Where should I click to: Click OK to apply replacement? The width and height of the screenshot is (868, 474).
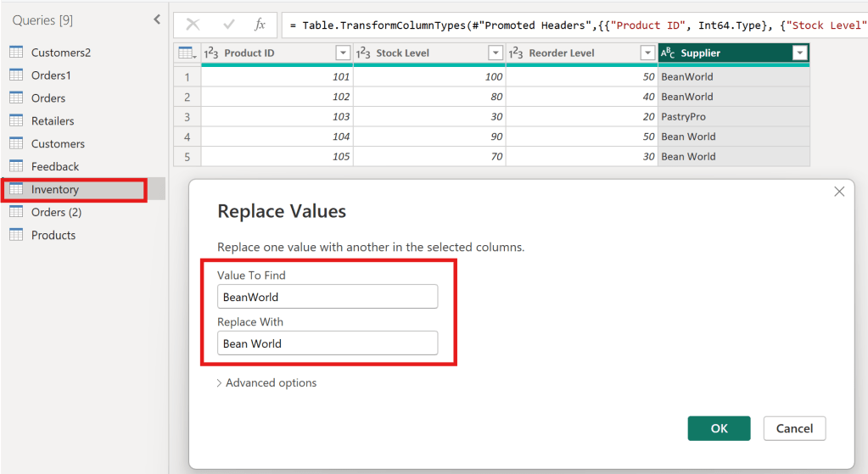tap(719, 428)
